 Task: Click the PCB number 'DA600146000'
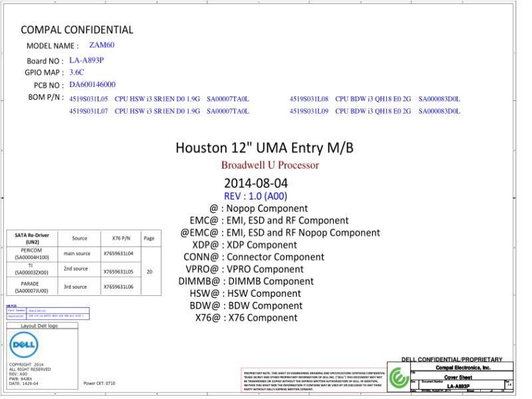click(92, 84)
